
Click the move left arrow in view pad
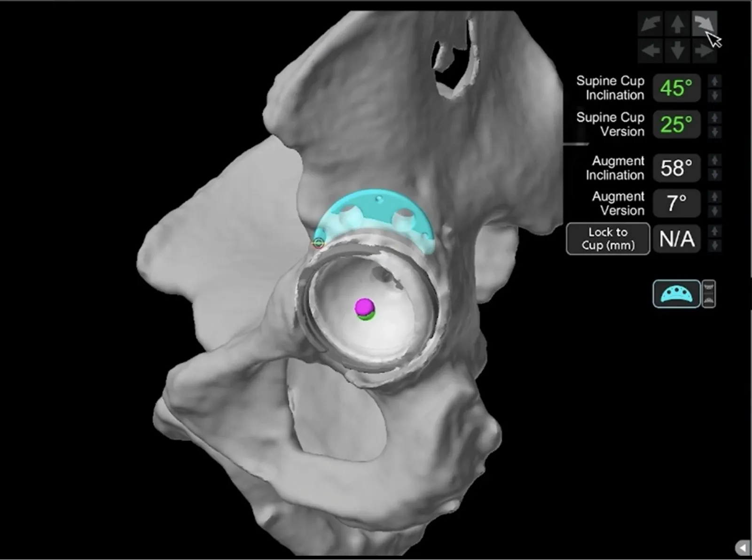tap(650, 50)
